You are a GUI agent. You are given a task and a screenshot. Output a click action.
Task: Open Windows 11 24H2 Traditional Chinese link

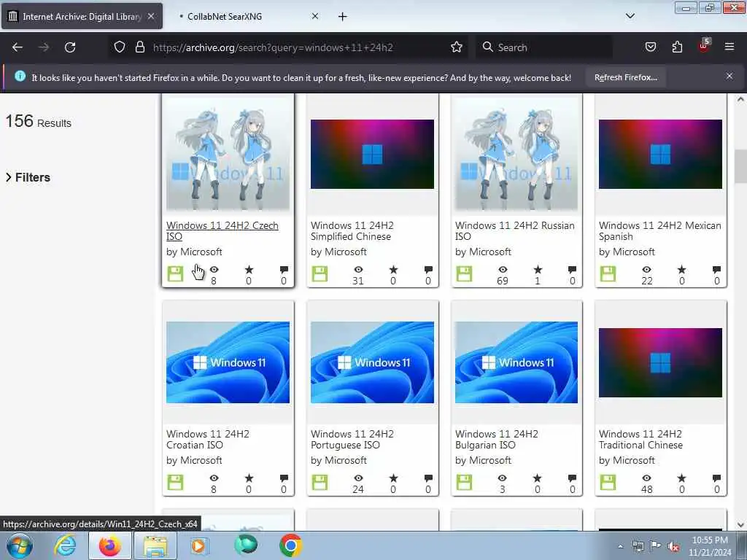pyautogui.click(x=640, y=440)
